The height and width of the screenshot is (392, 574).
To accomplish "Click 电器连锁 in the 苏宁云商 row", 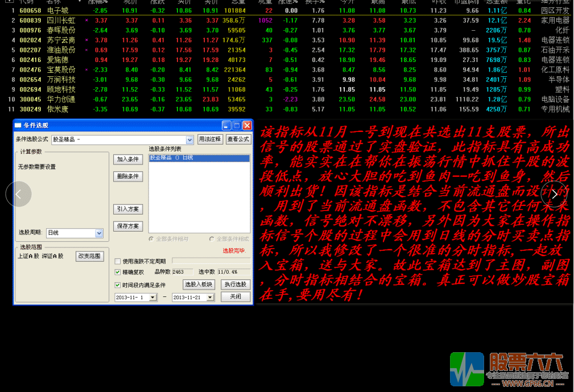I will point(555,40).
